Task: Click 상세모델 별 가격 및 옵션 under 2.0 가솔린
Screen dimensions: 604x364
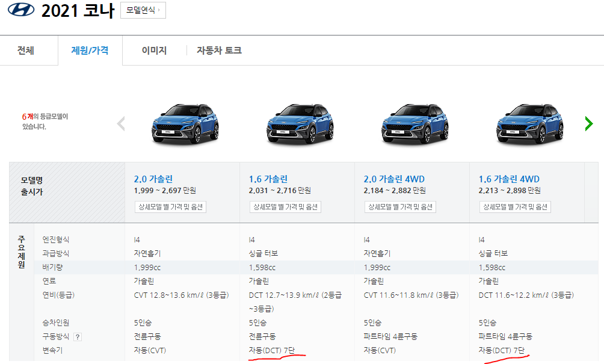Action: coord(170,207)
